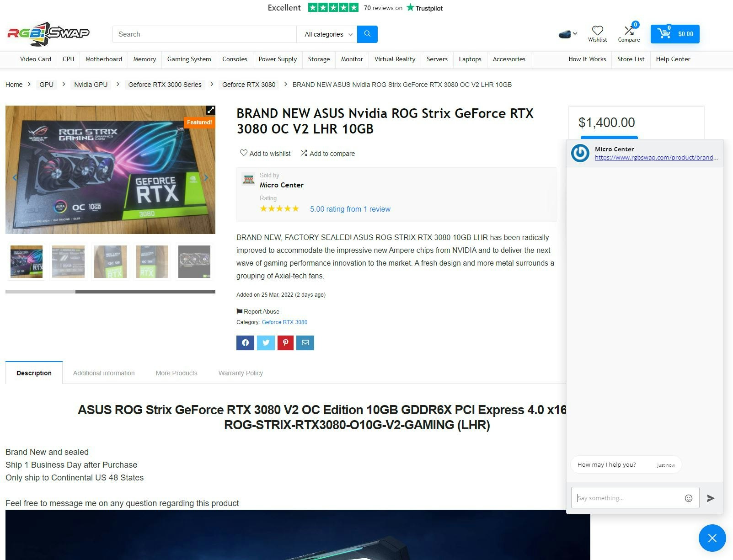This screenshot has width=733, height=560.
Task: Go to previous product image arrow
Action: (x=15, y=177)
